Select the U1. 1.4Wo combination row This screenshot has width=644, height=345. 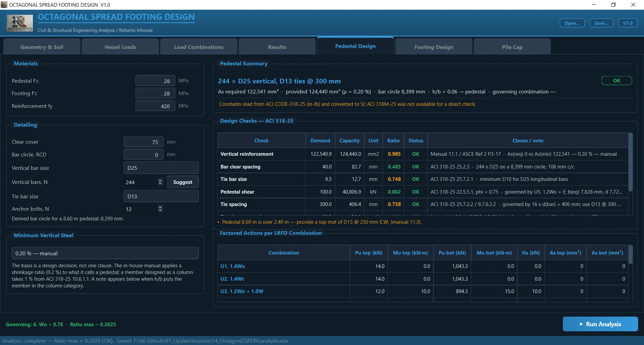(423, 266)
